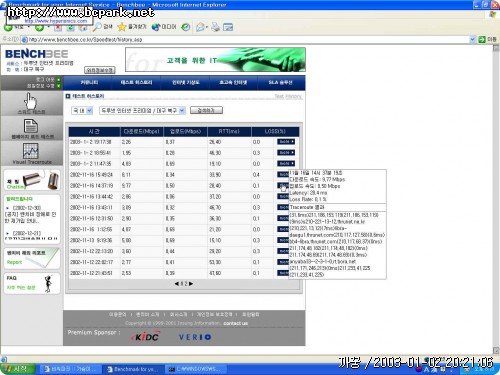This screenshot has width=500, height=375.
Task: Click detail button for download 5.00 row
Action: (283, 240)
